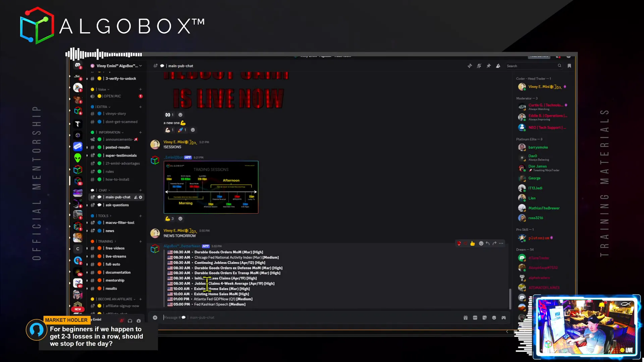Image resolution: width=644 pixels, height=362 pixels.
Task: Open the gift icon in message bar
Action: click(466, 318)
